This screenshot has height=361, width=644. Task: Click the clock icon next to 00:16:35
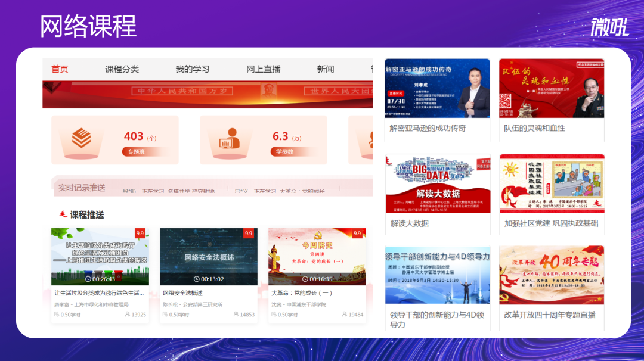pos(305,279)
